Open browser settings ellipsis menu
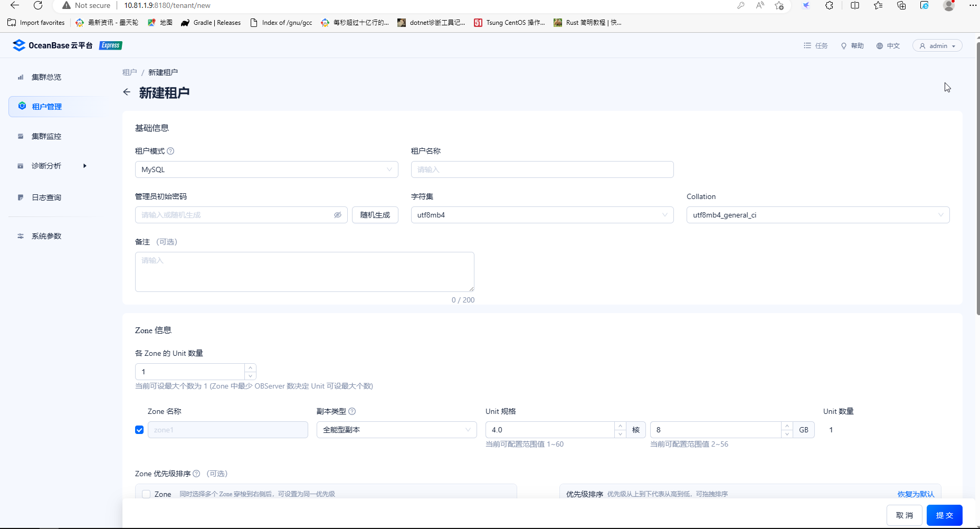Viewport: 980px width, 529px height. tap(973, 5)
